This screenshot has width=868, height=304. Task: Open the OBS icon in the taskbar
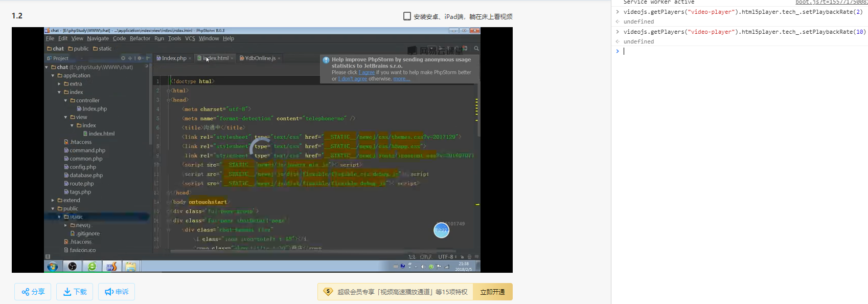(x=73, y=266)
